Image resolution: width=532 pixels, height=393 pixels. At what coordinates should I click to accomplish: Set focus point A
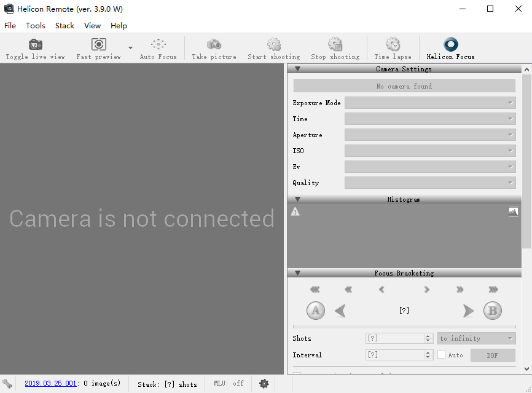pos(316,311)
